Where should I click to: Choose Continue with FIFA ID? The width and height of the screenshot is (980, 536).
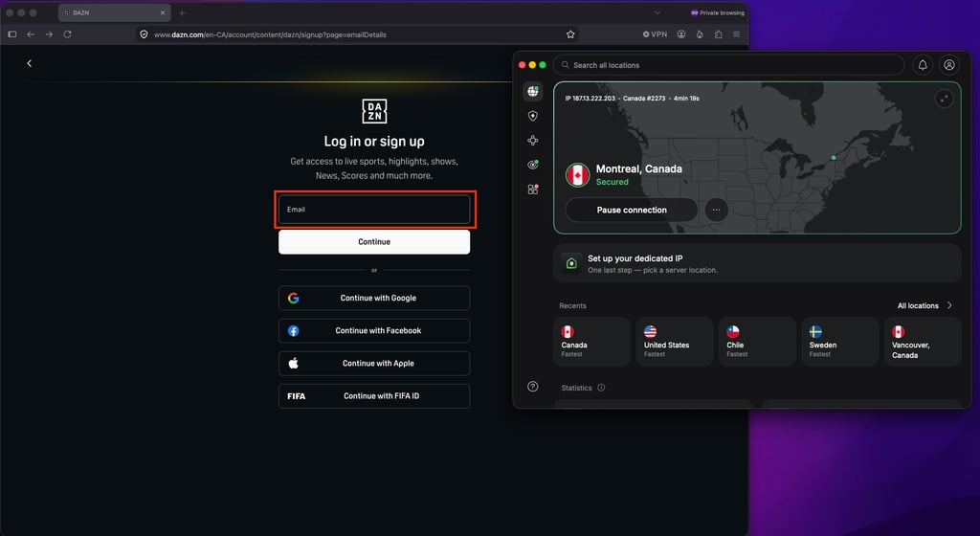(x=374, y=396)
